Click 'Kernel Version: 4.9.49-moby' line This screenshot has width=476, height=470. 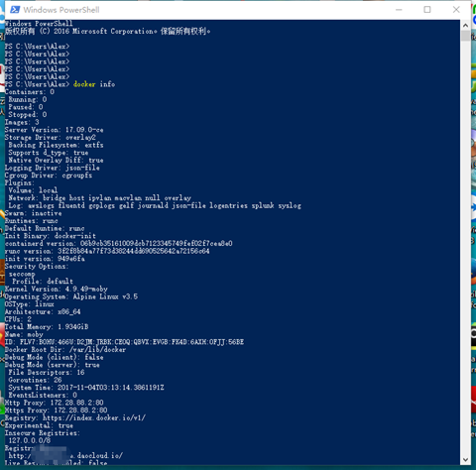[57, 290]
